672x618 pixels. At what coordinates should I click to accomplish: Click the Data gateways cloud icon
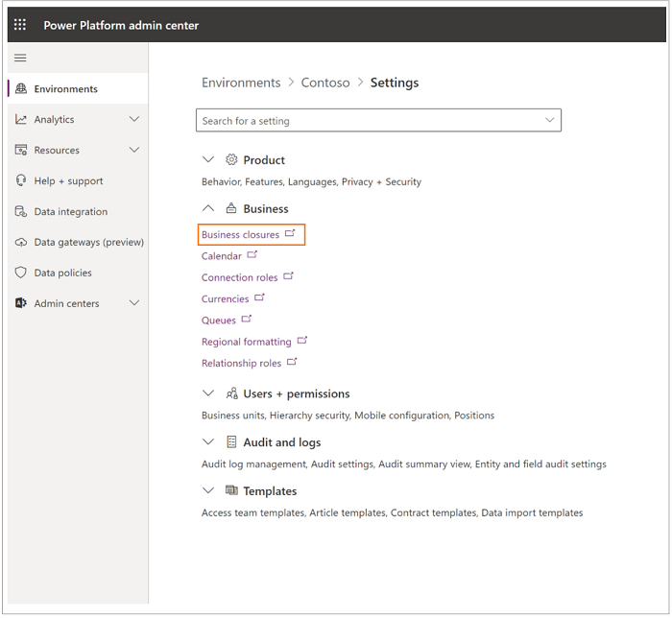tap(20, 243)
